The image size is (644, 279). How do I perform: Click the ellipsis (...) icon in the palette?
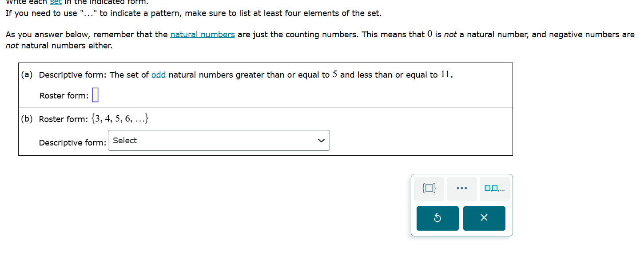(x=462, y=189)
